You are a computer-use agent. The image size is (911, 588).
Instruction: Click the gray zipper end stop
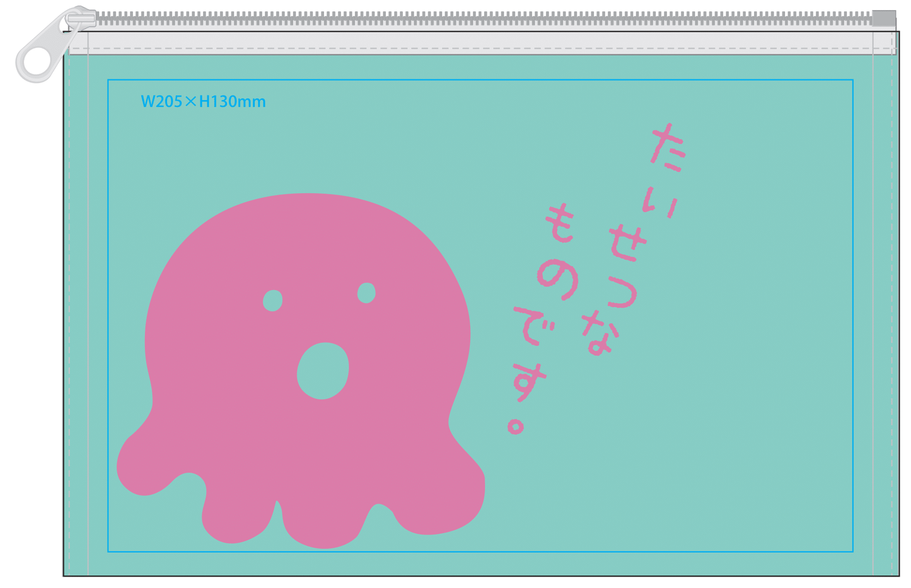click(x=883, y=18)
